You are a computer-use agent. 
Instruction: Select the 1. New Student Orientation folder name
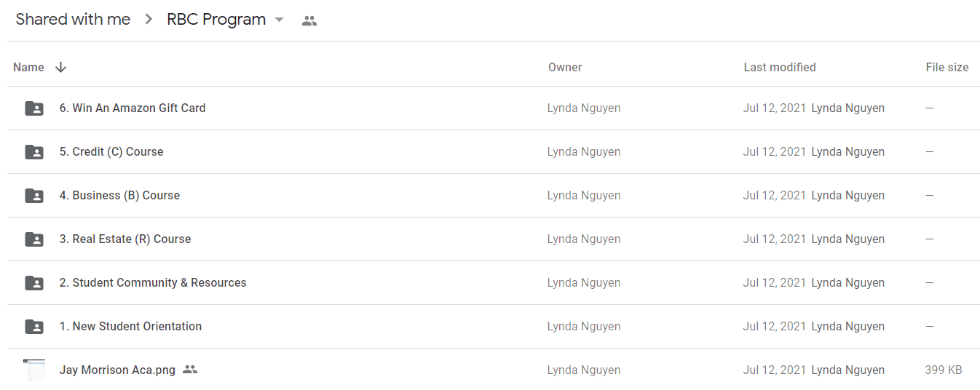point(130,326)
